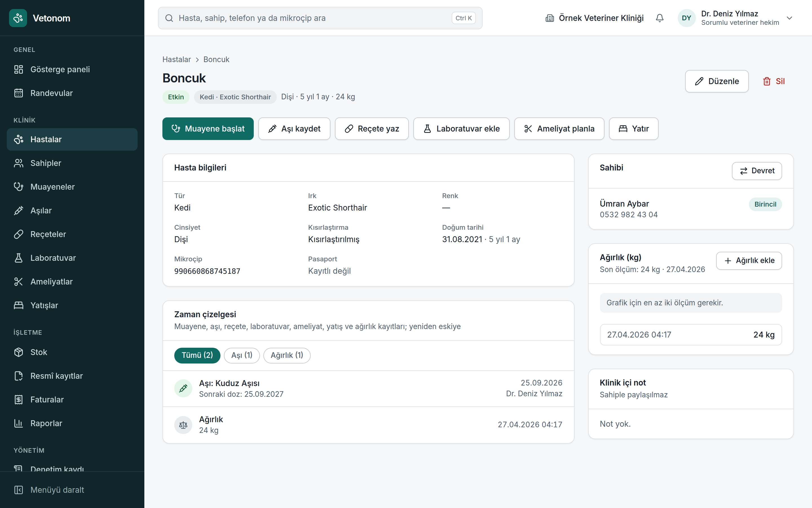Focus the patient search field
This screenshot has height=508, width=812.
point(320,18)
